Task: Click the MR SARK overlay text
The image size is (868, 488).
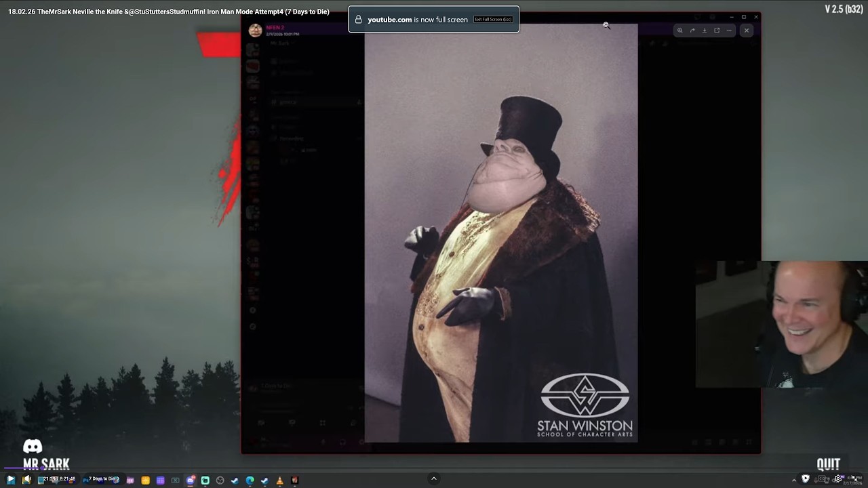Action: click(x=46, y=464)
